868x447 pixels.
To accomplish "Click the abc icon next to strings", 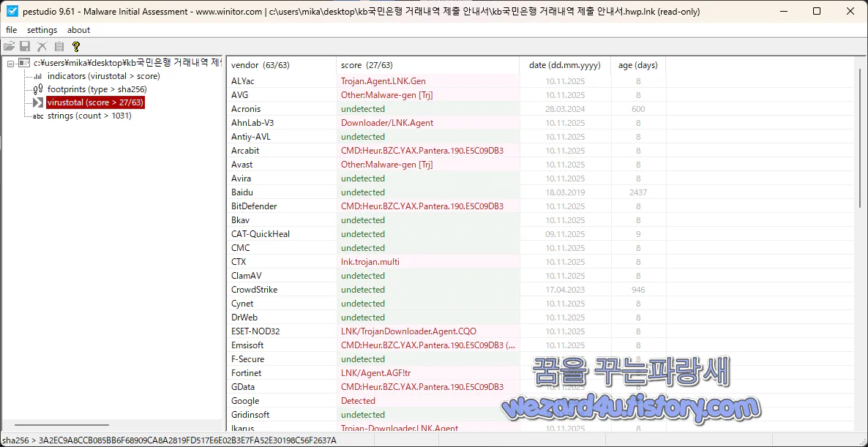I will (x=38, y=116).
